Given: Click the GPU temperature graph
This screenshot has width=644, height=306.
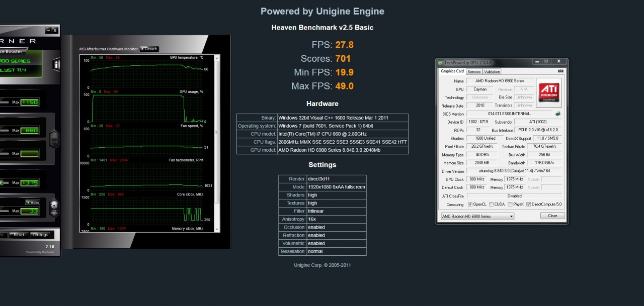Looking at the screenshot, I should [146, 73].
